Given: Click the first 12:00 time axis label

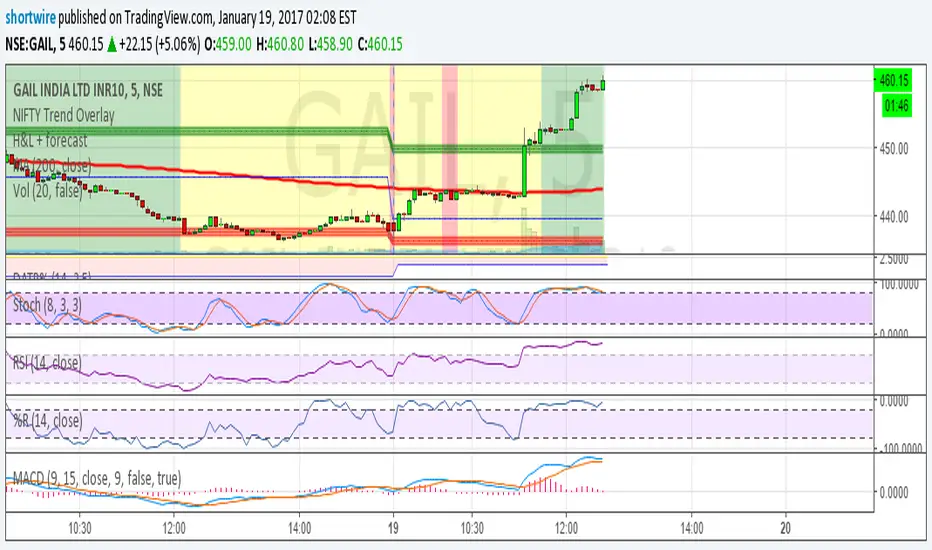Looking at the screenshot, I should point(174,528).
